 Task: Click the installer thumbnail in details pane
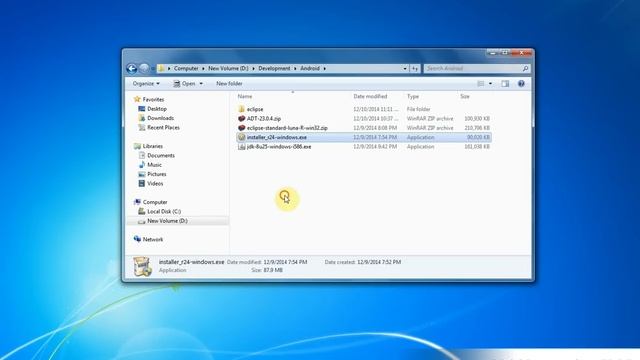pos(143,267)
